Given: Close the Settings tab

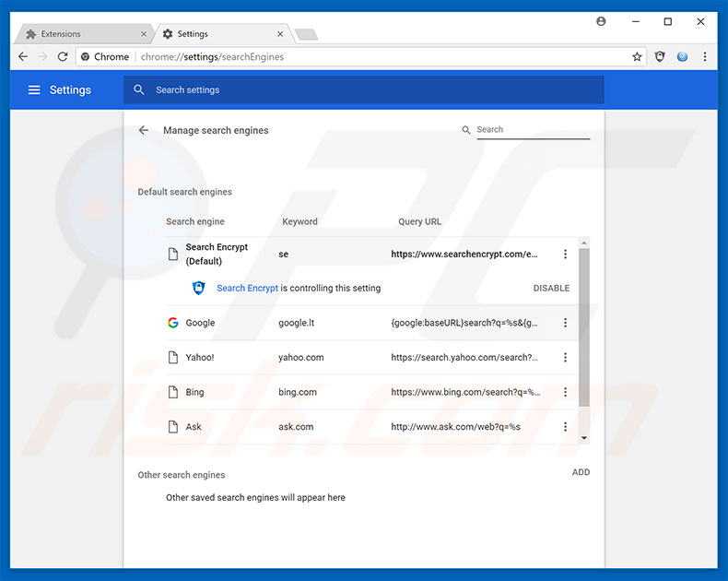Looking at the screenshot, I should pyautogui.click(x=280, y=34).
